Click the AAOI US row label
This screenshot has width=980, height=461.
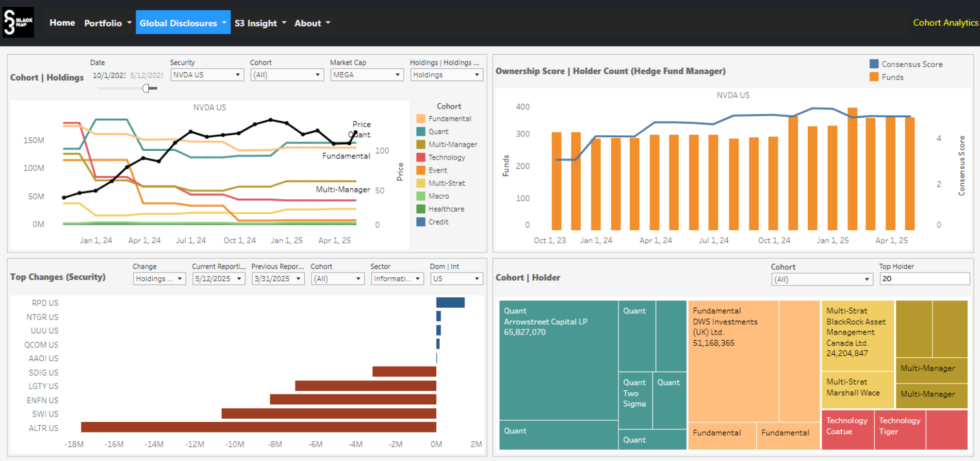pos(43,358)
